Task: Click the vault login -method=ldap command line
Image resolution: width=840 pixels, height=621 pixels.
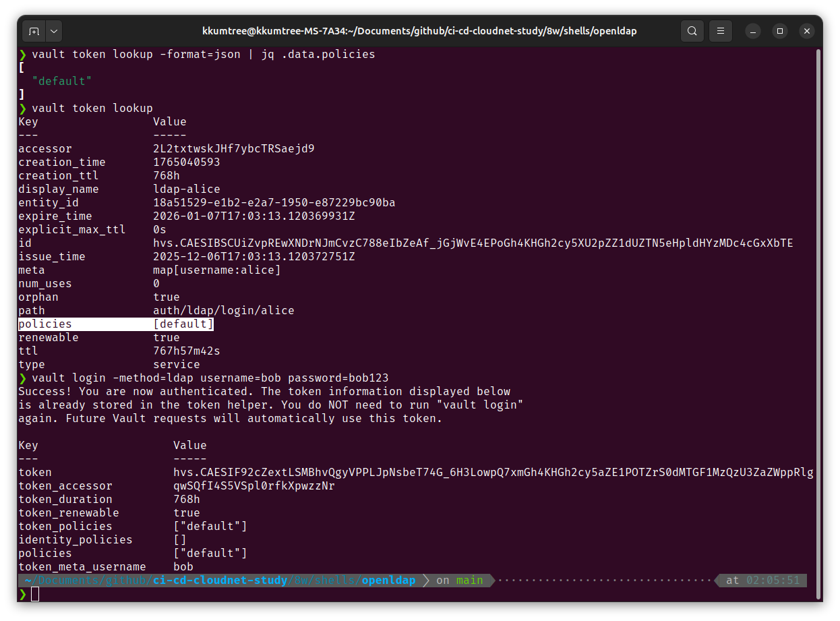Action: (x=210, y=378)
